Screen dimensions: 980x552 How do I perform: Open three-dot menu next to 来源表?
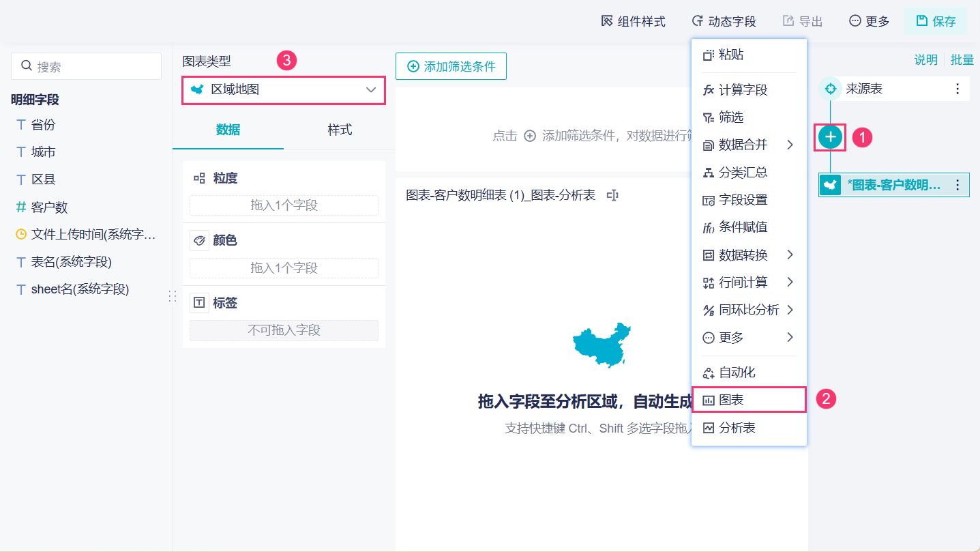(957, 89)
